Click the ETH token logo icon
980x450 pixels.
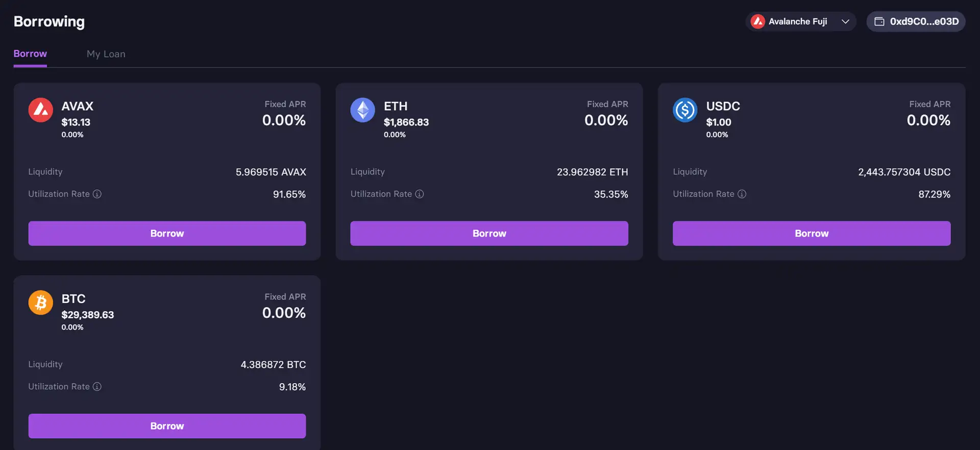pos(363,110)
